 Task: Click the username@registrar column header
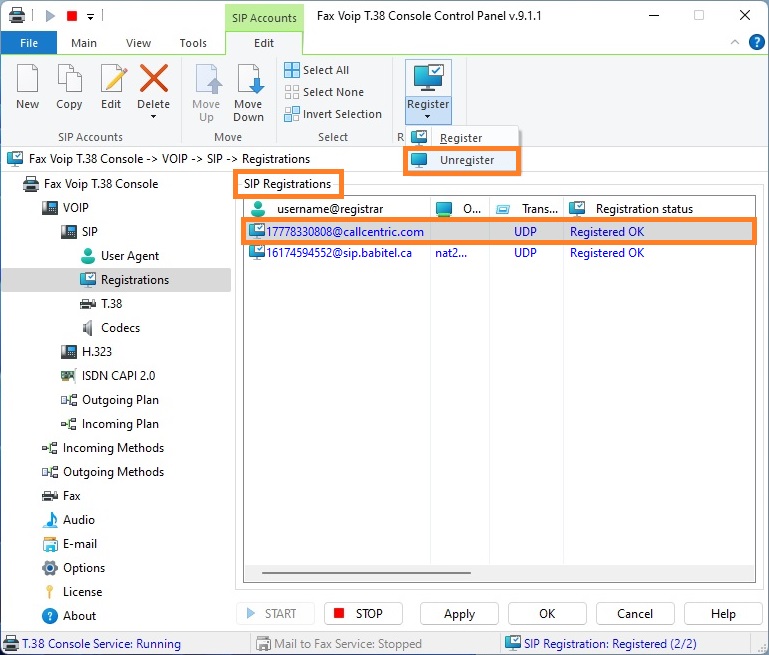337,209
